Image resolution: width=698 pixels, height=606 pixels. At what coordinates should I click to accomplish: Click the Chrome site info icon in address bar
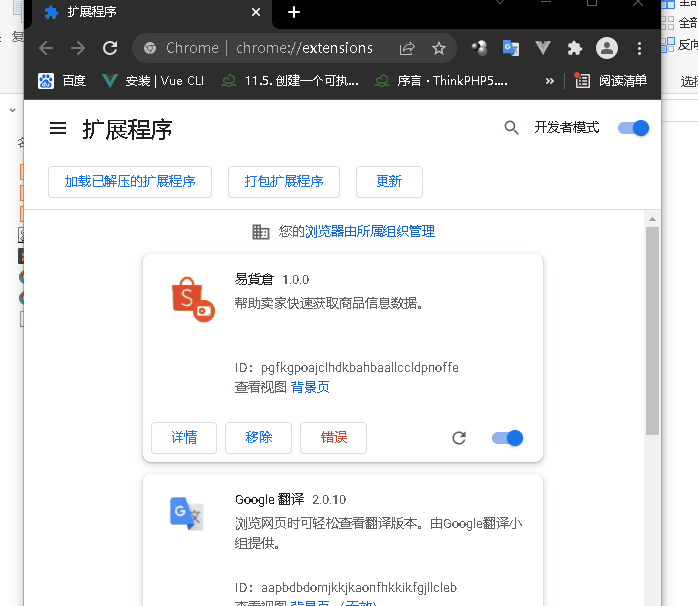[150, 48]
